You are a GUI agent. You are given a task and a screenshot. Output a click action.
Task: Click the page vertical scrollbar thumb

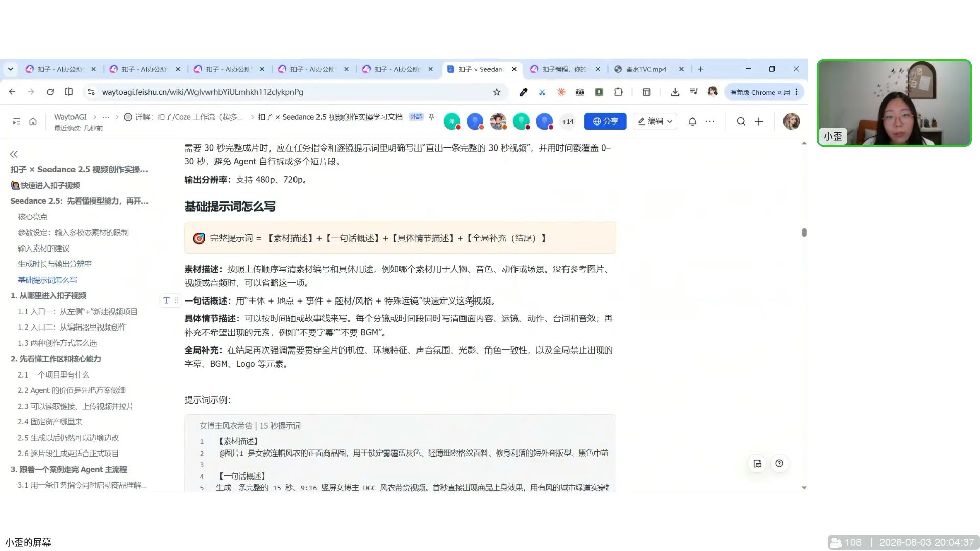click(804, 233)
